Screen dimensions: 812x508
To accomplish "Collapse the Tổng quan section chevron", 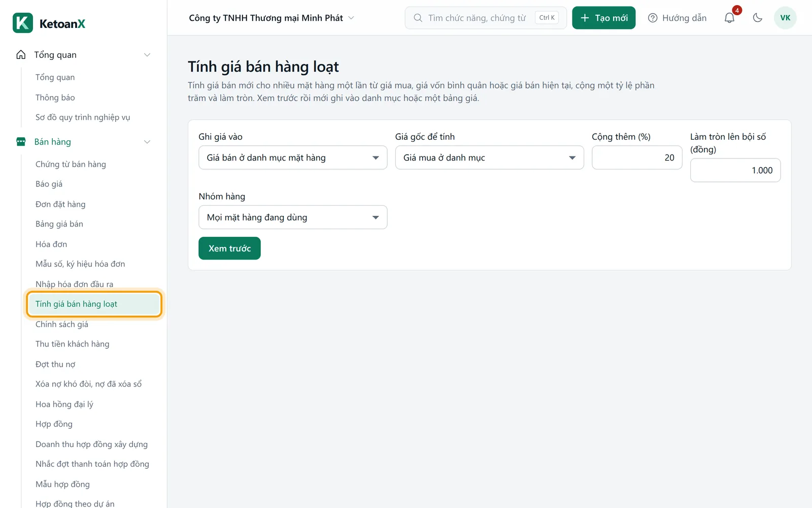I will [147, 55].
